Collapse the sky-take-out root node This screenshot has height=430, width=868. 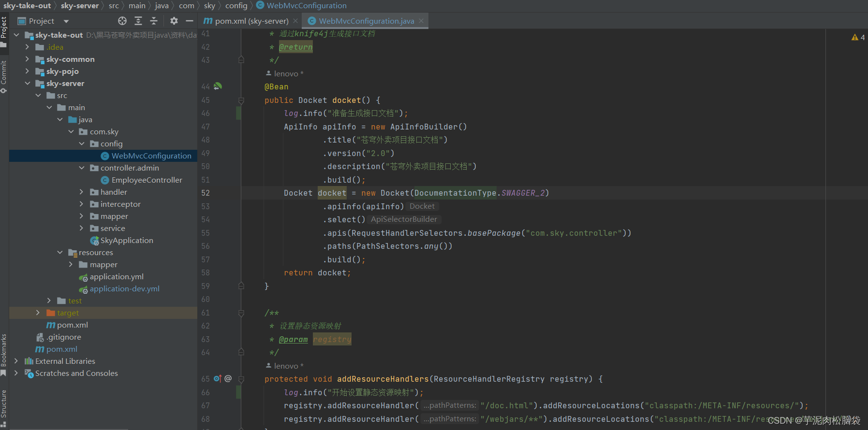coord(16,35)
